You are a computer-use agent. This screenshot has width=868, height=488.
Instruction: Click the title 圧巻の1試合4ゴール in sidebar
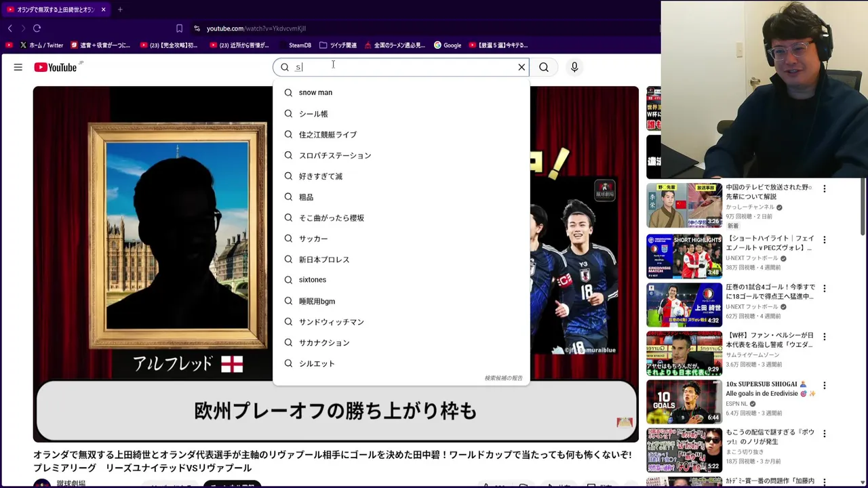point(770,291)
